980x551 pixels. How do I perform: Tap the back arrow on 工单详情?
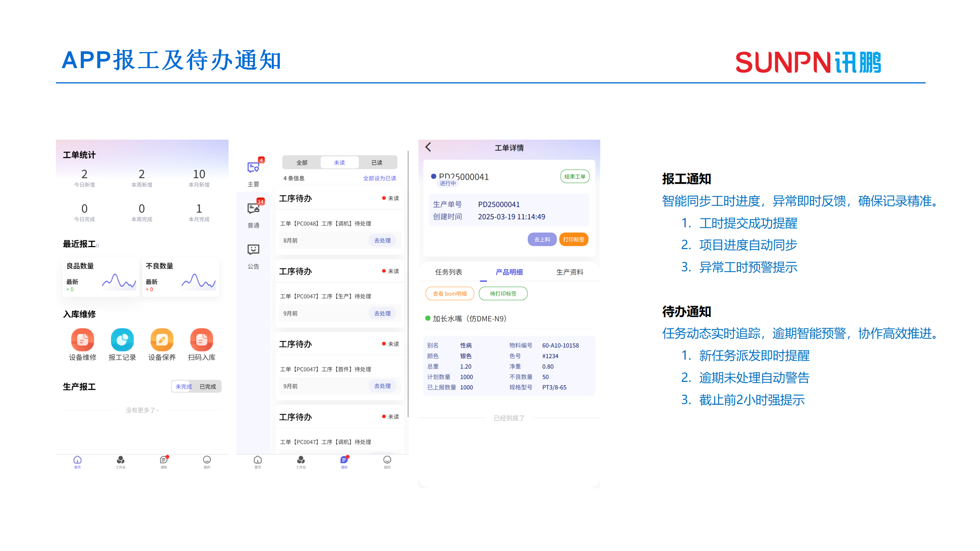428,147
